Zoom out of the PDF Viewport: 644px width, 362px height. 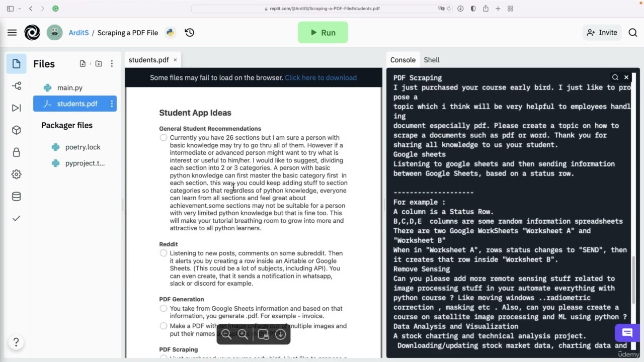tap(226, 334)
